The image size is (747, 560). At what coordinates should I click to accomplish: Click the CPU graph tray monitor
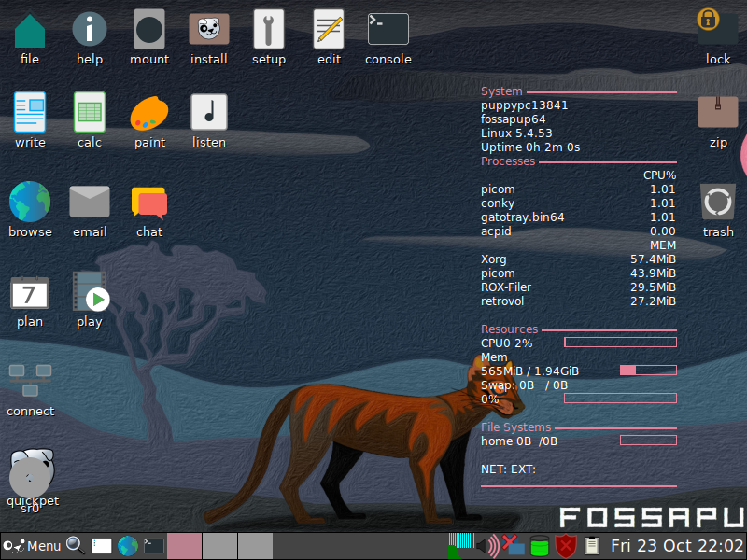click(x=461, y=546)
